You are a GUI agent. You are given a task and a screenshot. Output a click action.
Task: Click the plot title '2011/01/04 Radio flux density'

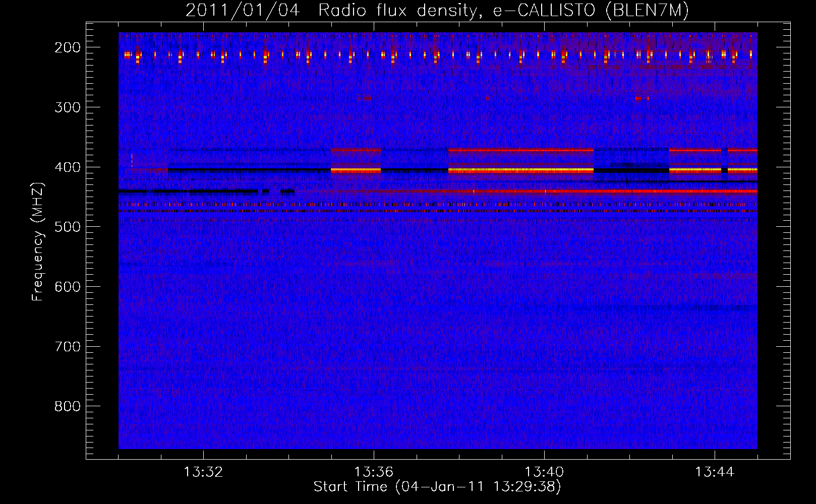(437, 10)
